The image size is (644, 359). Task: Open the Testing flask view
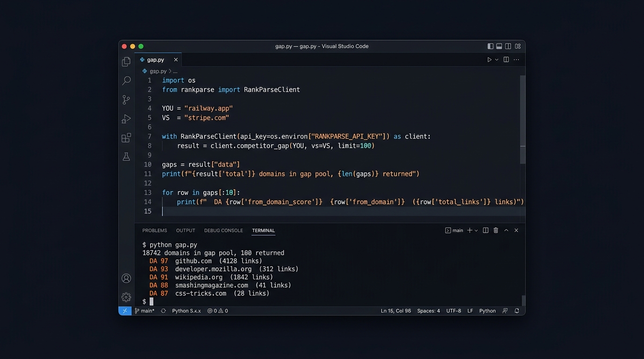[x=126, y=157]
